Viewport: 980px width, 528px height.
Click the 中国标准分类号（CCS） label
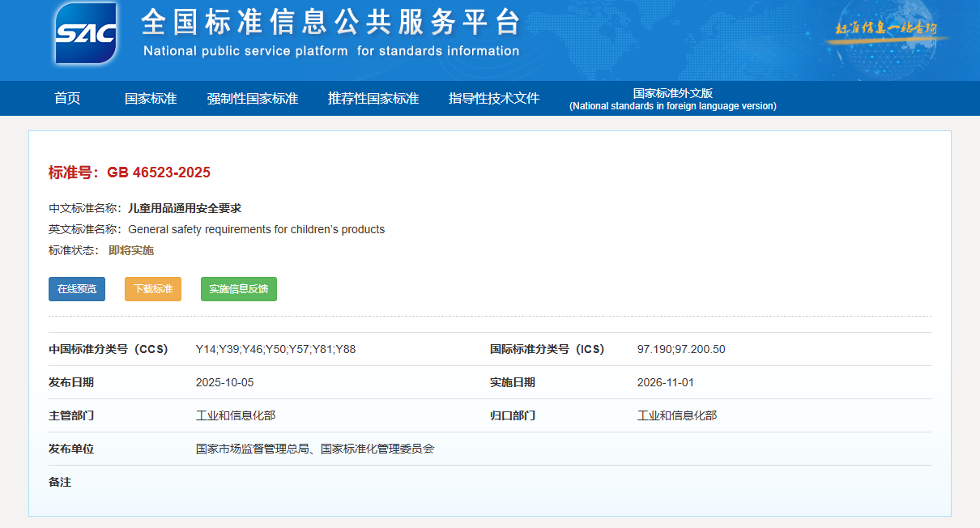(109, 349)
